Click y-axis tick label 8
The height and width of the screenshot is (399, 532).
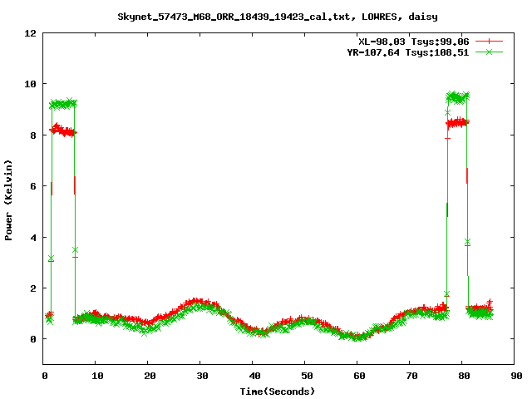point(33,135)
